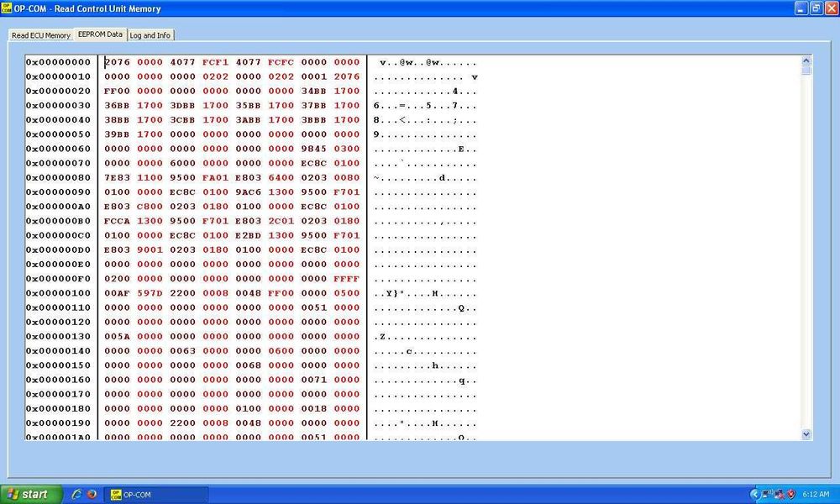Click hex value 3CBB
Screen dimensions: 840x504
click(182, 120)
